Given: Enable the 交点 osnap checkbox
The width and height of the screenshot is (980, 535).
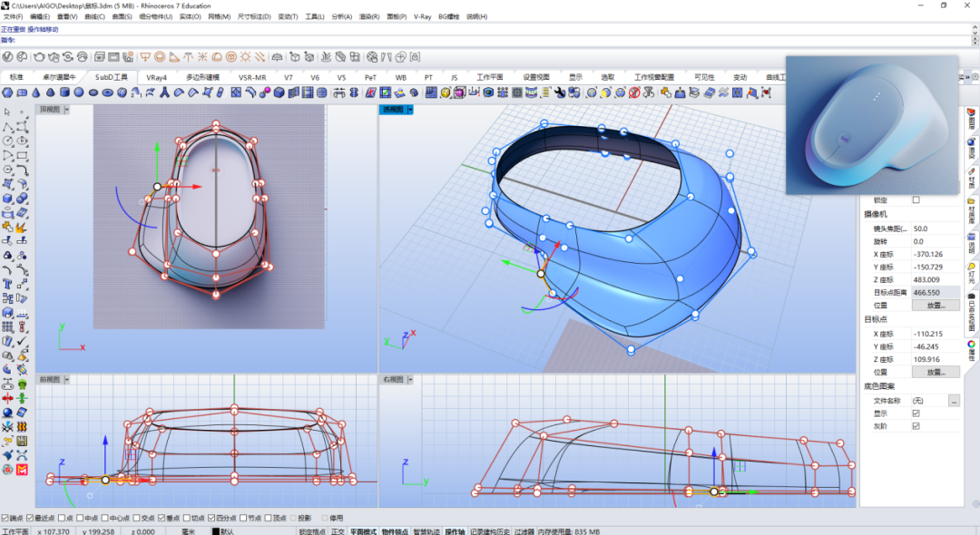Looking at the screenshot, I should coord(136,518).
